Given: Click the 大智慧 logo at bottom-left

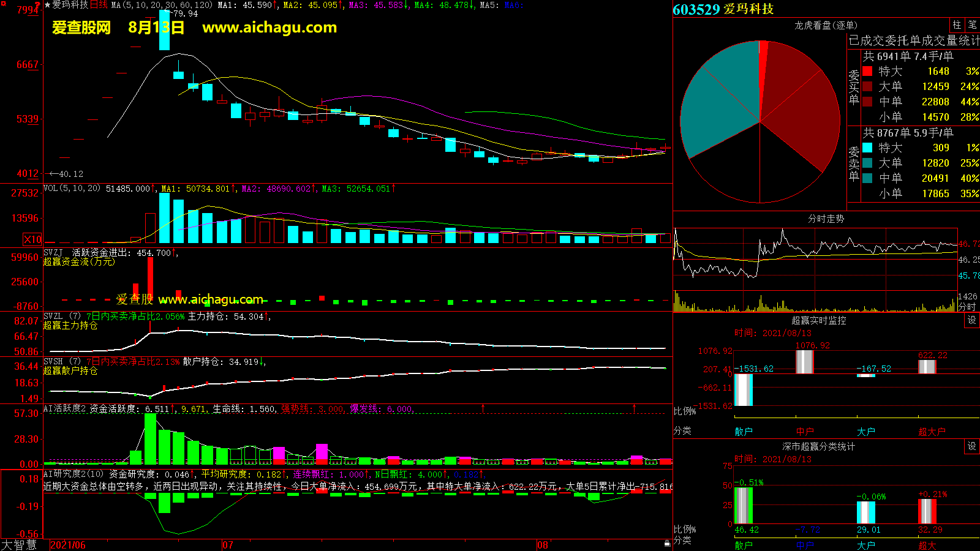Looking at the screenshot, I should click(x=19, y=544).
